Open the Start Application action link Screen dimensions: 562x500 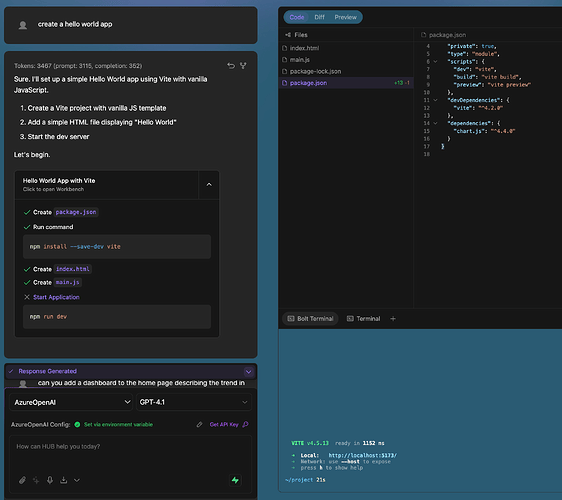(56, 297)
